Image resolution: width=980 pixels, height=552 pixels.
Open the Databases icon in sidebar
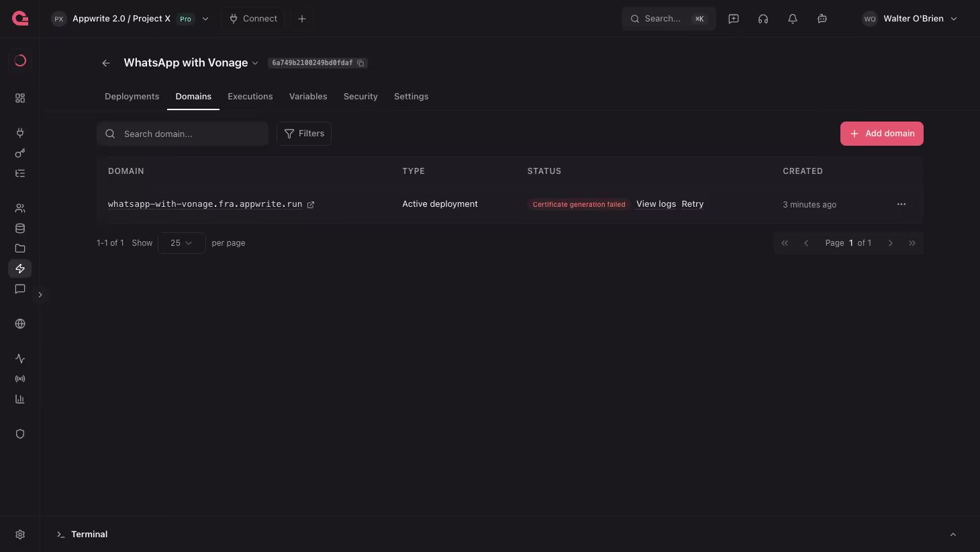tap(20, 228)
